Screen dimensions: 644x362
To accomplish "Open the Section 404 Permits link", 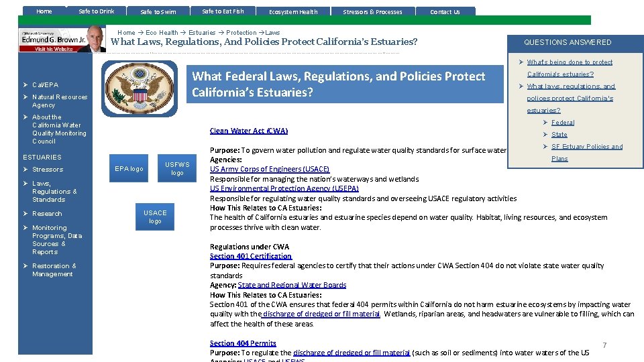I will (243, 343).
